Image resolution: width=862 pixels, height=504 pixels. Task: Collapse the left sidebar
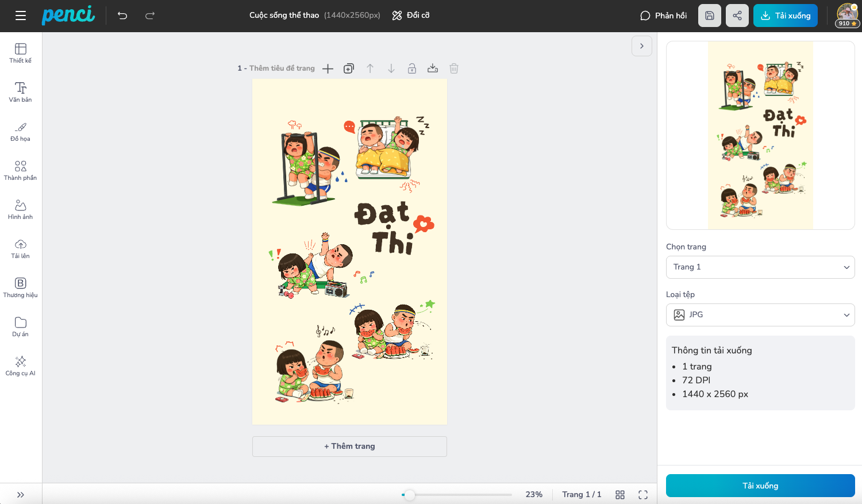[x=21, y=494]
